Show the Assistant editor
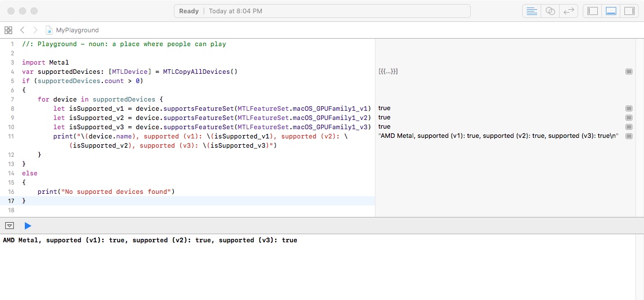 click(x=550, y=11)
